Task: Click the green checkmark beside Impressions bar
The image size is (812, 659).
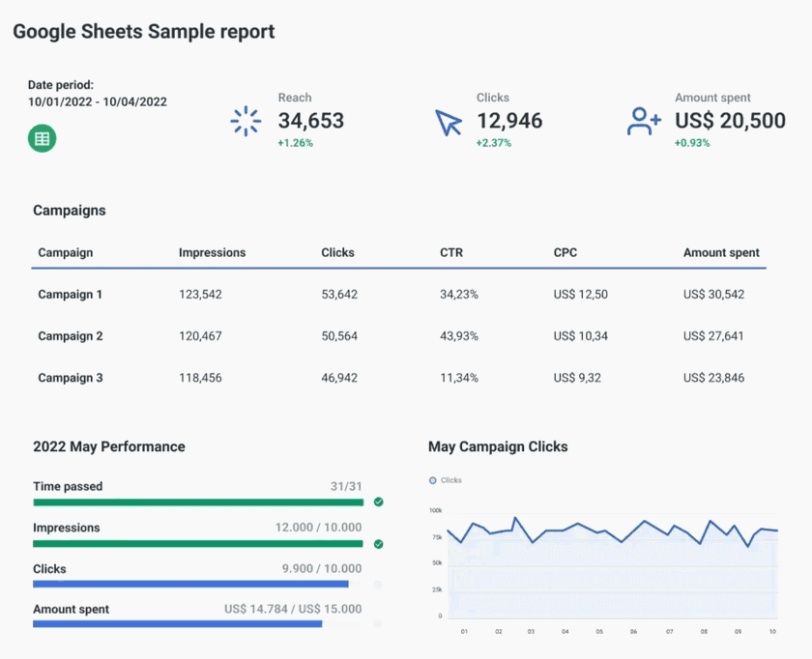Action: pyautogui.click(x=378, y=543)
